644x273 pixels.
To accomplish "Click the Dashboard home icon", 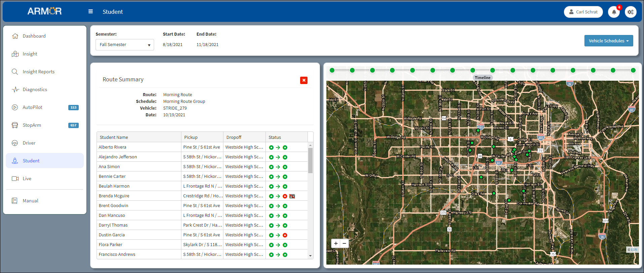I will pos(15,36).
